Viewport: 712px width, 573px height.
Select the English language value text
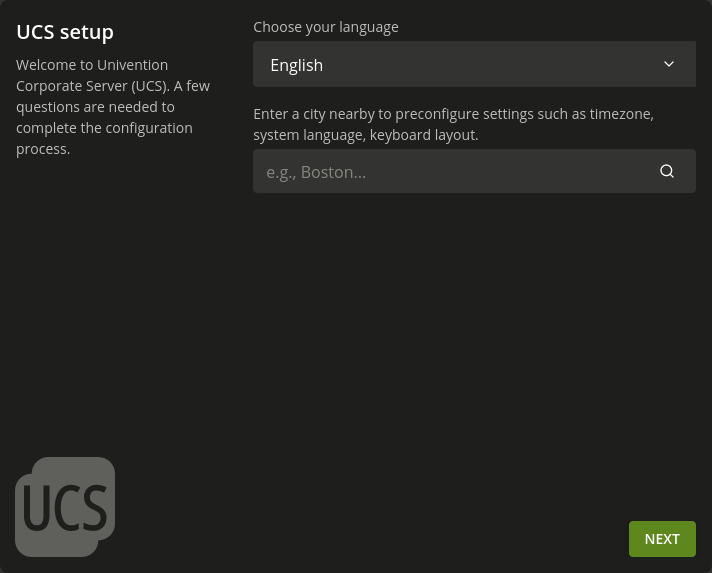(x=296, y=65)
